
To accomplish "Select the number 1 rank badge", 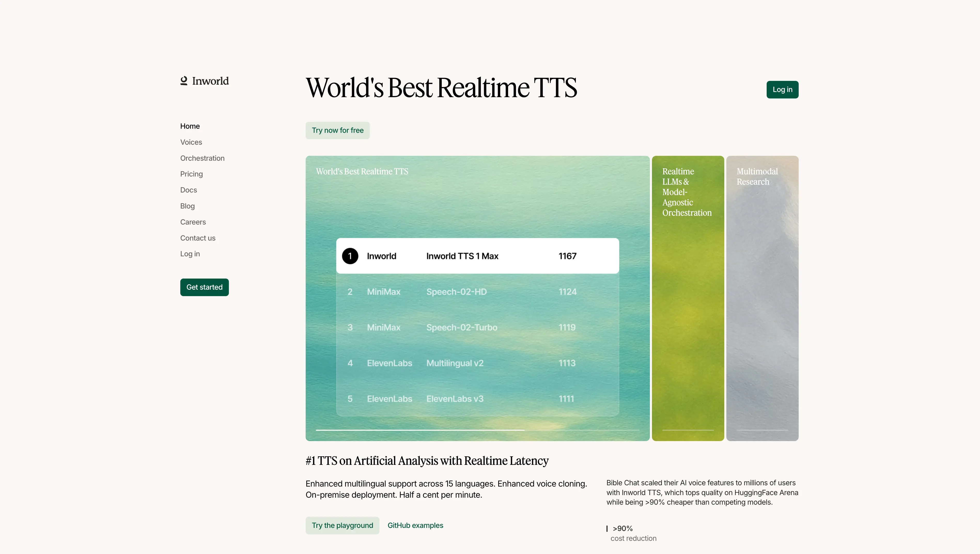I will coord(350,256).
